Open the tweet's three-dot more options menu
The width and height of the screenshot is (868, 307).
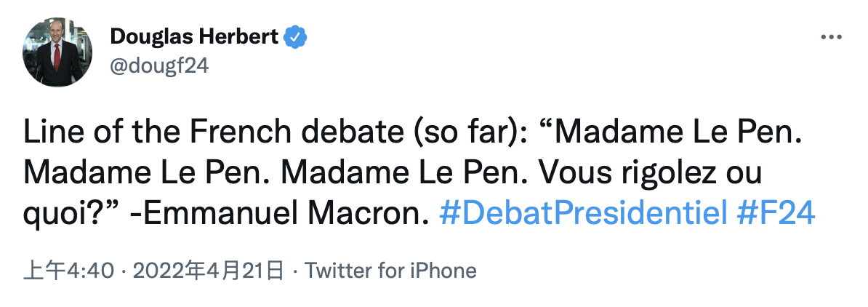click(831, 36)
